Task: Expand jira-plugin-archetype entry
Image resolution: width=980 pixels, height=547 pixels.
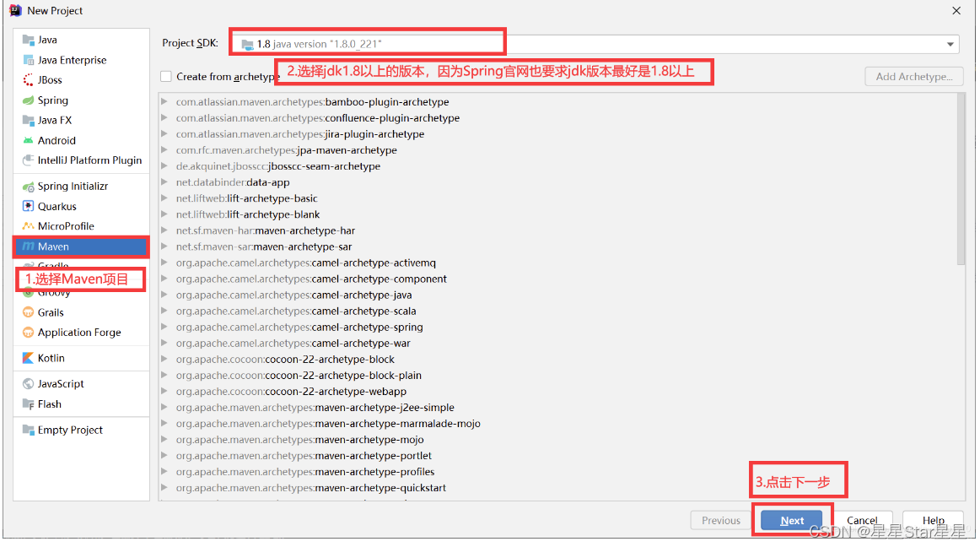Action: (x=164, y=134)
